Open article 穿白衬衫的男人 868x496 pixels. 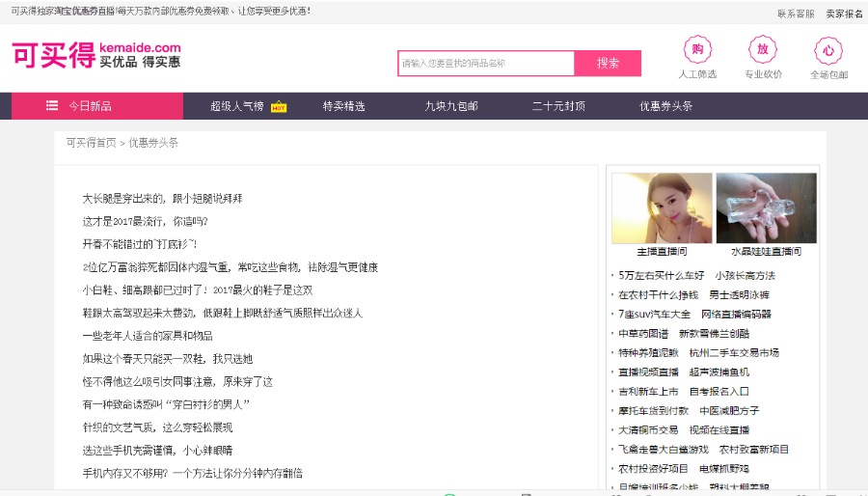pyautogui.click(x=166, y=404)
